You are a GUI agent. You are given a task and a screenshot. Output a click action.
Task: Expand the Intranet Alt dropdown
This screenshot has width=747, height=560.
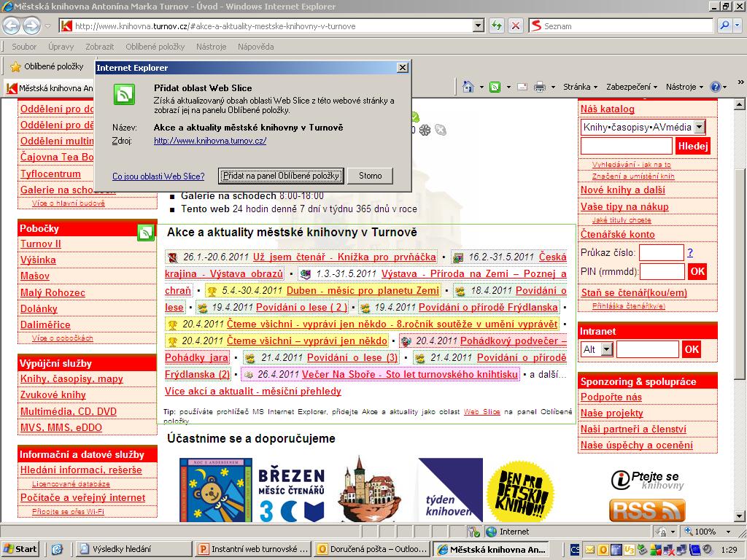coord(606,349)
